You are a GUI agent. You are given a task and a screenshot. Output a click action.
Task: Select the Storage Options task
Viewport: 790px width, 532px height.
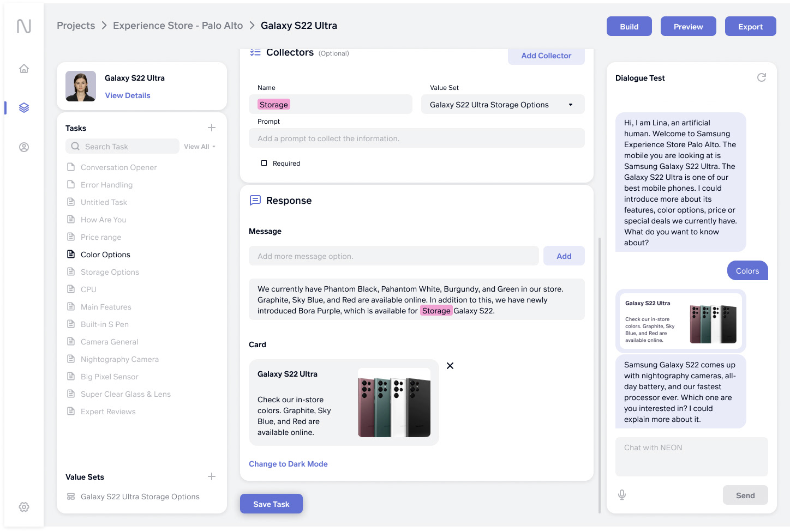click(x=110, y=272)
